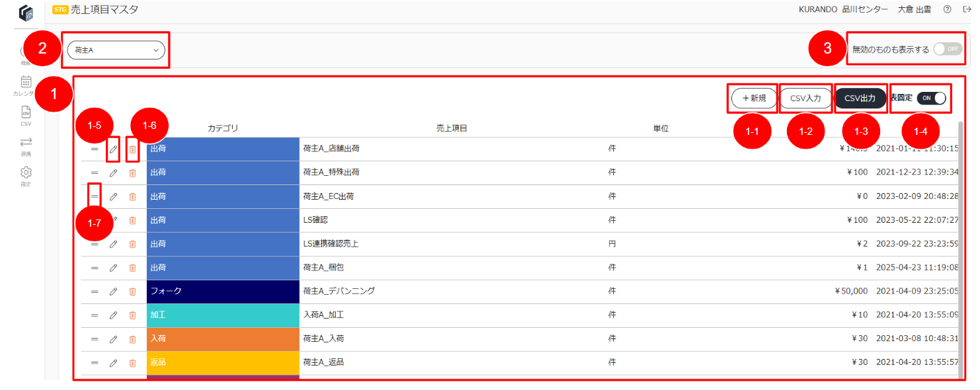Edit the 荷主A_店舗出荷 row with pencil icon
The width and height of the screenshot is (980, 390).
tap(113, 149)
